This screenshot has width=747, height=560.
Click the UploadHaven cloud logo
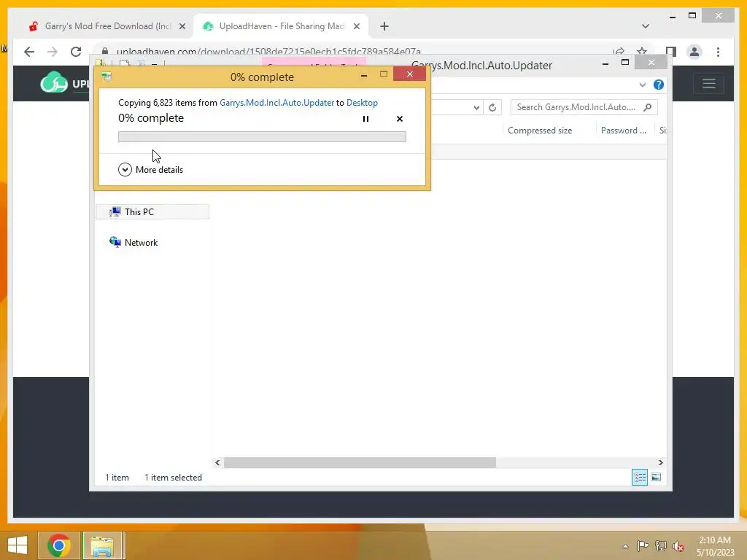pyautogui.click(x=53, y=83)
